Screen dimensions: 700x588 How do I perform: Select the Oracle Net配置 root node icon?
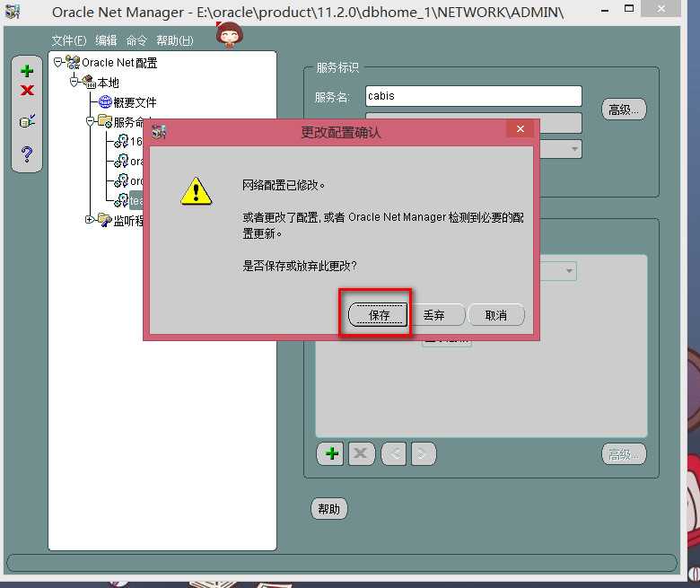coord(73,62)
